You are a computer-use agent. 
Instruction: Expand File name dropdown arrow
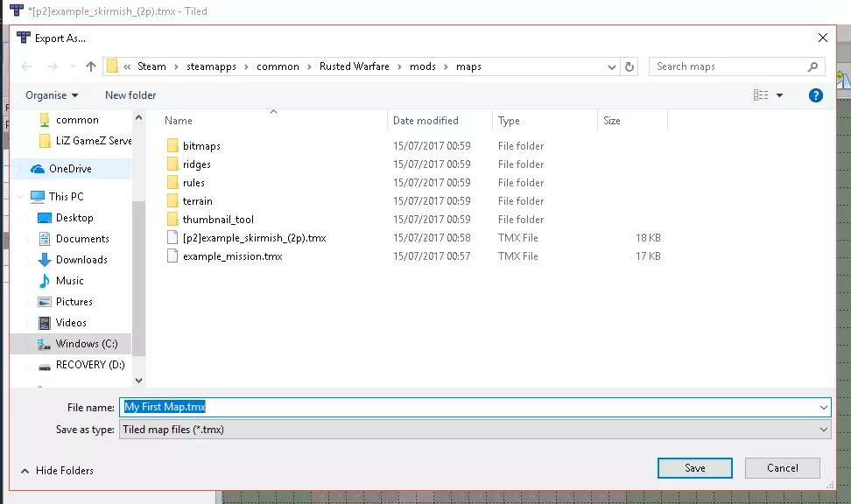pos(823,408)
